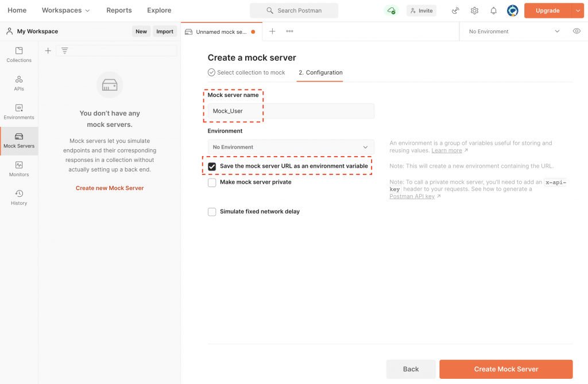Uncheck Save the mock server URL checkbox

[x=212, y=166]
